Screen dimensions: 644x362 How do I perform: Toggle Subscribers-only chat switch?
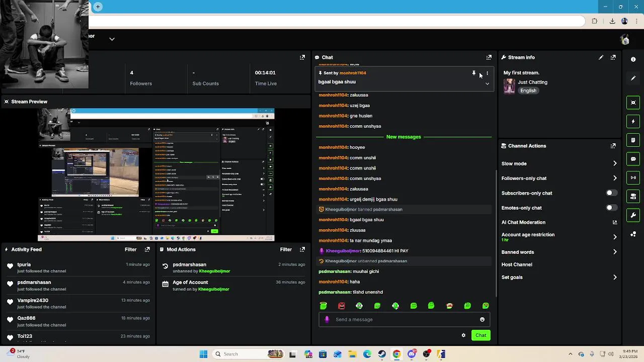point(611,193)
